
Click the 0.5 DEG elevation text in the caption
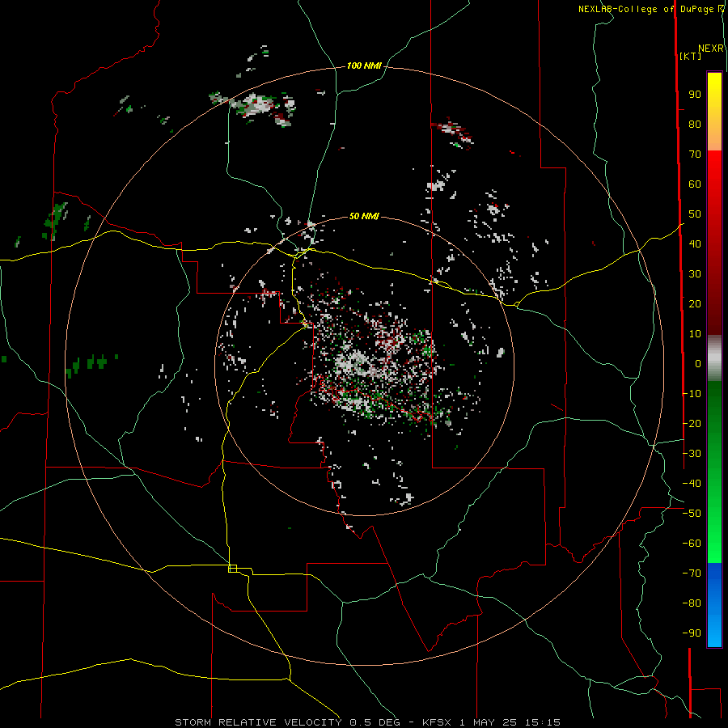tap(375, 722)
